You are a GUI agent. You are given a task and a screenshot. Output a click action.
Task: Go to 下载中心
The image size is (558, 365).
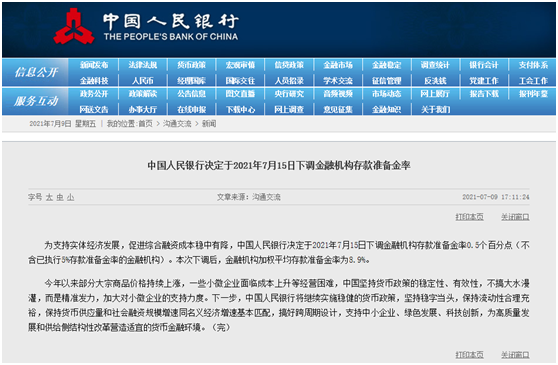coord(240,110)
